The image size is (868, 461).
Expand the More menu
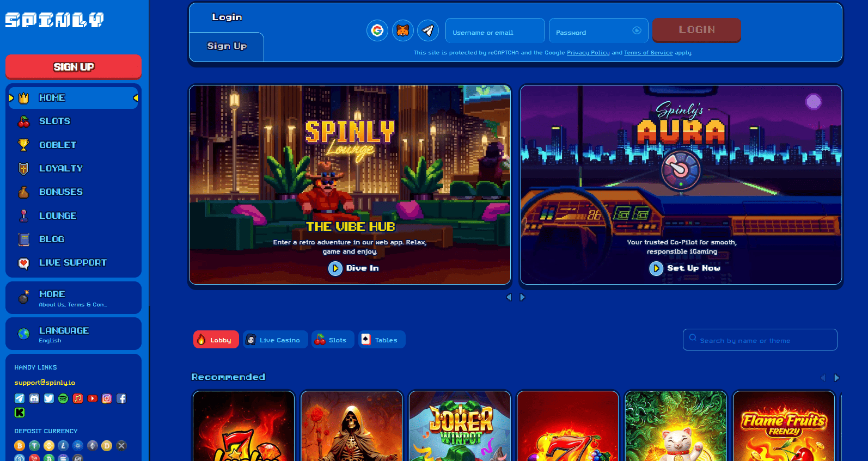(x=74, y=298)
